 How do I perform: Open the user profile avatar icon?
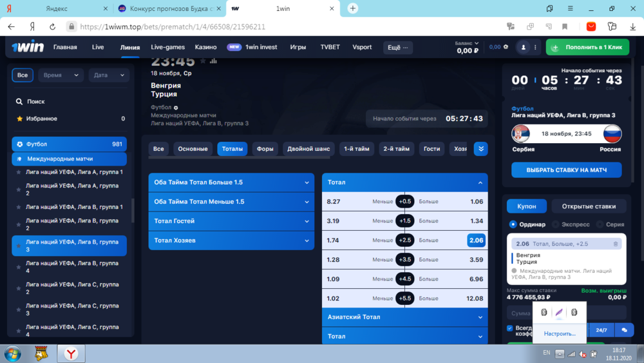(523, 47)
